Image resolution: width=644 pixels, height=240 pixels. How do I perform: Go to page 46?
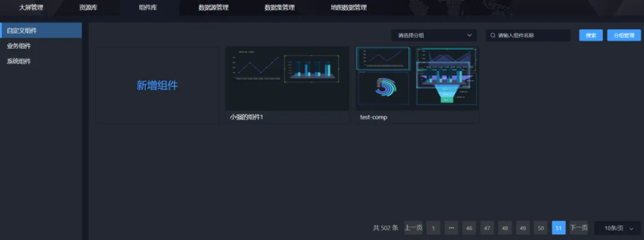pos(469,228)
